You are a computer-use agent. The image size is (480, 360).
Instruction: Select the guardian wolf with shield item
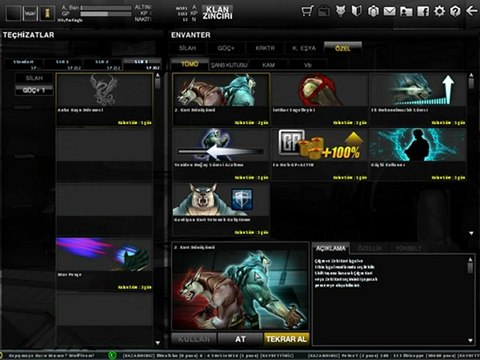221,209
